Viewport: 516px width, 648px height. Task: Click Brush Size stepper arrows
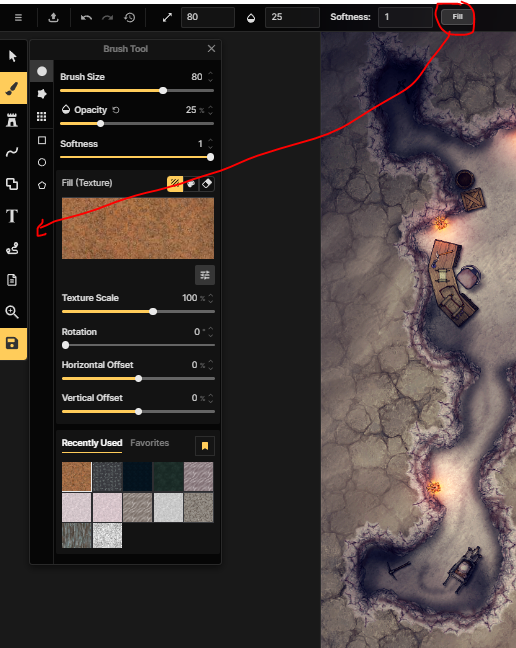coord(211,76)
